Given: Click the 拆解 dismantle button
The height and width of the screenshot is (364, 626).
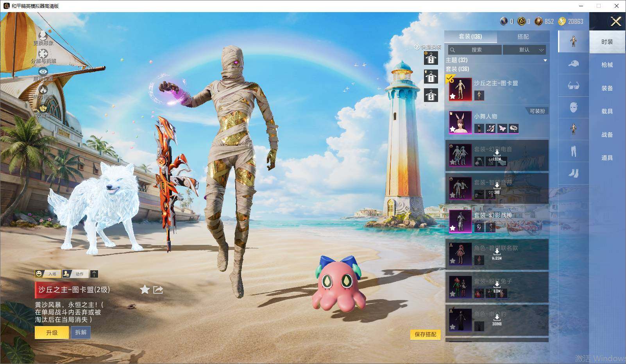Looking at the screenshot, I should pos(81,332).
